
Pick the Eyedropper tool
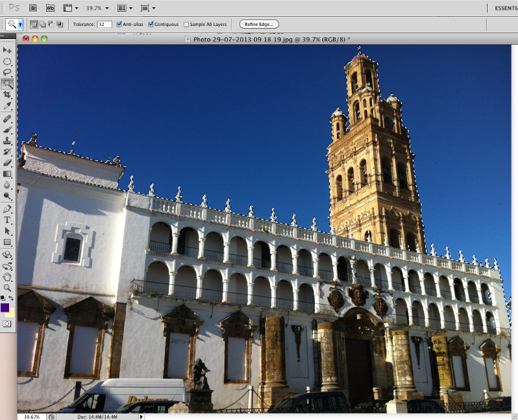(x=7, y=105)
